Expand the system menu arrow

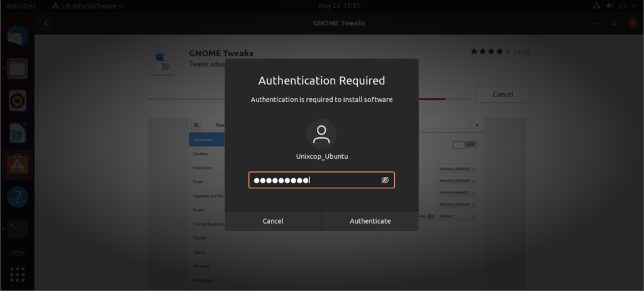coord(635,6)
